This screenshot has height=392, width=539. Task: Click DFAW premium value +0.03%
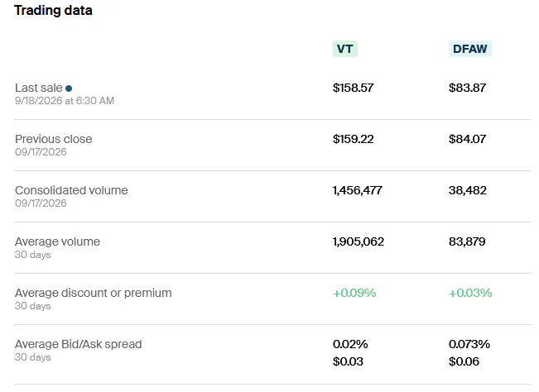[470, 293]
